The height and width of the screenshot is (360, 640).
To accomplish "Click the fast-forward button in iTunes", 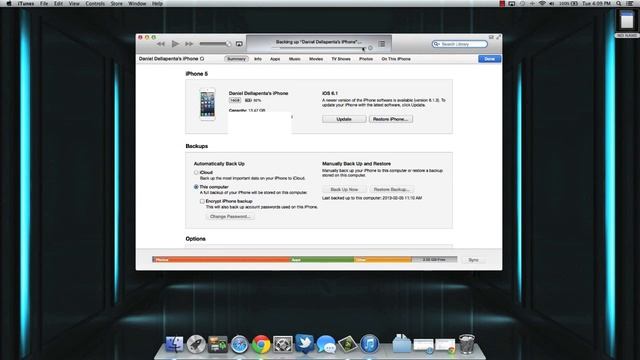I will coord(189,44).
